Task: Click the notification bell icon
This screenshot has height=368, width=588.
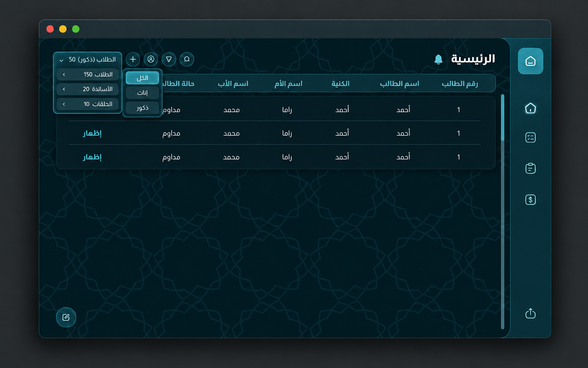Action: click(x=438, y=59)
